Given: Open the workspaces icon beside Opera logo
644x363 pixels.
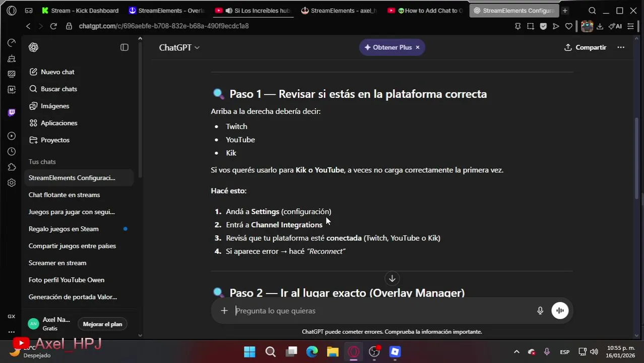Looking at the screenshot, I should pos(29,11).
